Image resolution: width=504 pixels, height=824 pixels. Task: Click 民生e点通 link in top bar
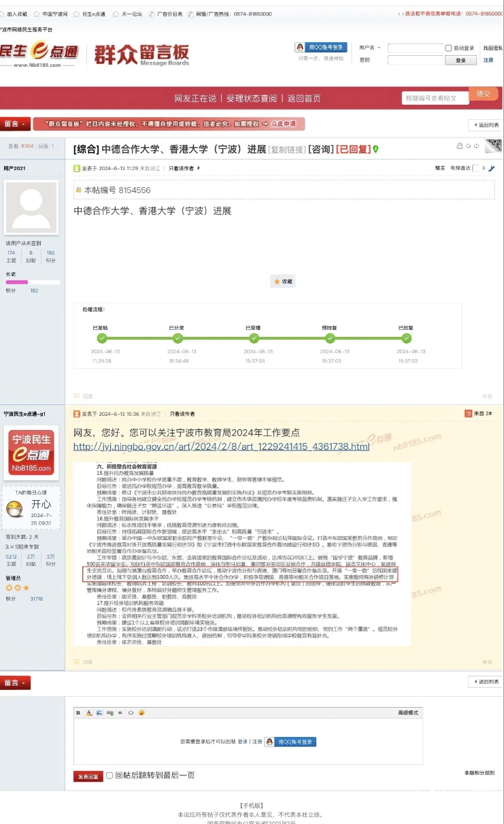click(93, 14)
